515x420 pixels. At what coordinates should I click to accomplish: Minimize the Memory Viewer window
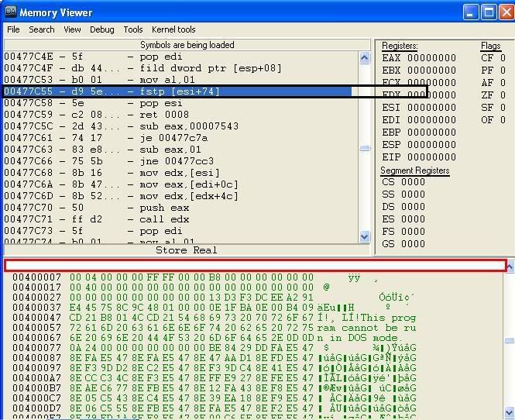[472, 12]
